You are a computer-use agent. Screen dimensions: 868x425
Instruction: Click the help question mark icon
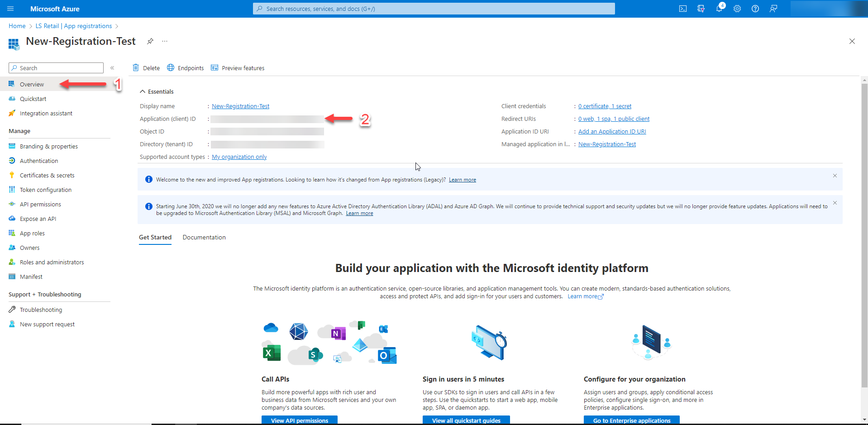point(755,9)
